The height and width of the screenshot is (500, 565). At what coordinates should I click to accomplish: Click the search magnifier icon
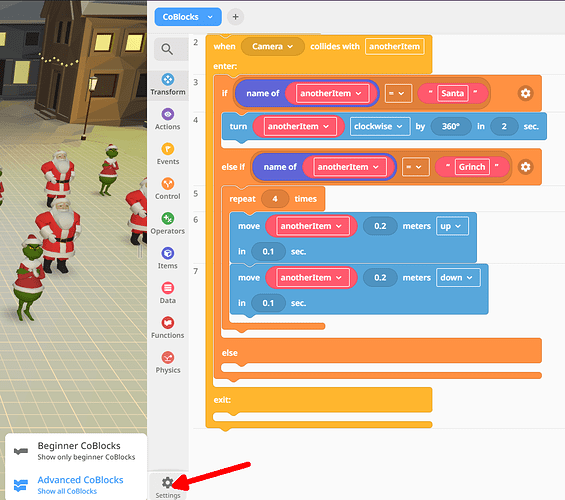tap(167, 49)
